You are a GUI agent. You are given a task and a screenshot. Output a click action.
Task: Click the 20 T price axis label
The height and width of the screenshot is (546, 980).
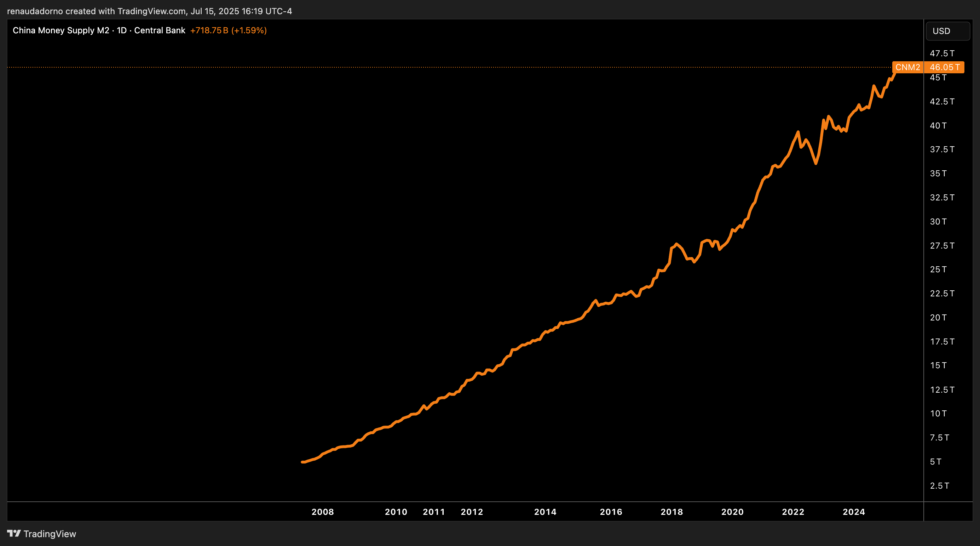(x=938, y=318)
